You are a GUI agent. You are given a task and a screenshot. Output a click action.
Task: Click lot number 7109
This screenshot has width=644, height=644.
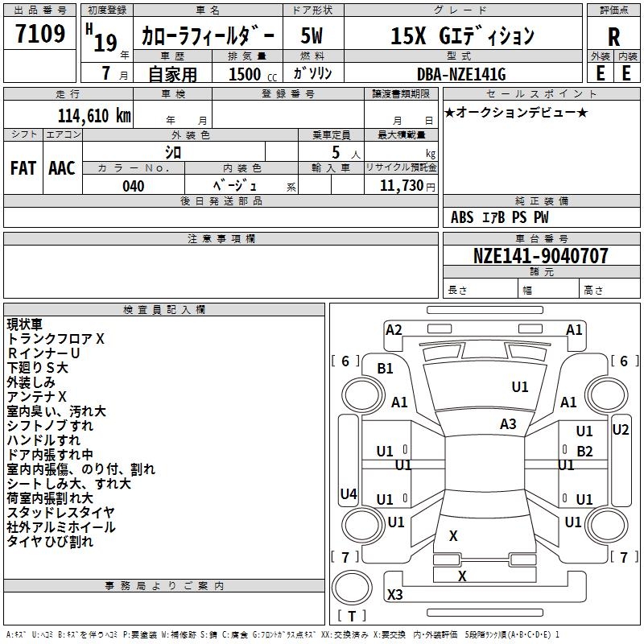pyautogui.click(x=40, y=34)
